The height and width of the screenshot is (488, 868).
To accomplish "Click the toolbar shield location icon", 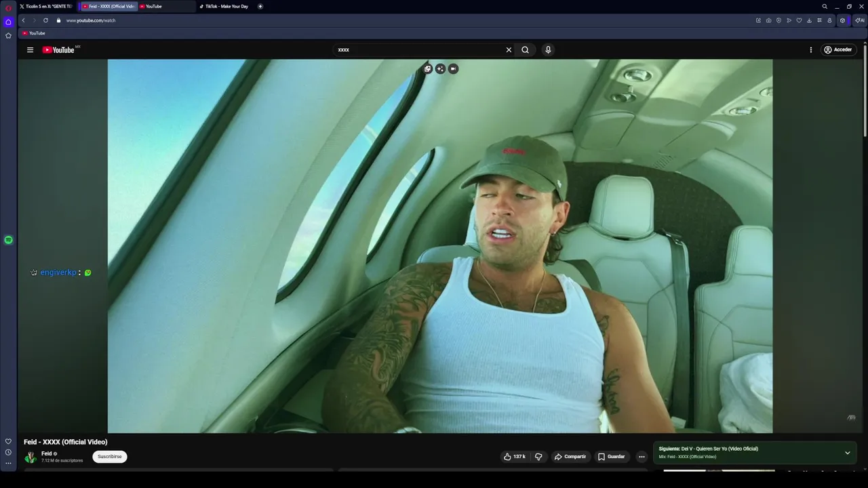I will pos(778,20).
